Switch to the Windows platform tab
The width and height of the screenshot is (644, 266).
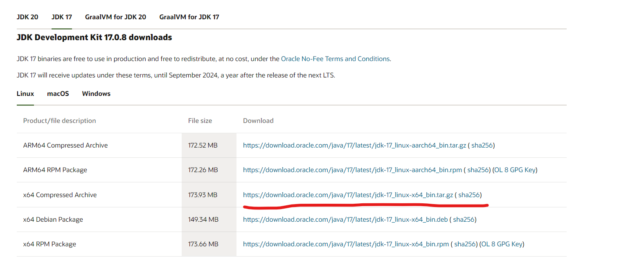point(96,93)
